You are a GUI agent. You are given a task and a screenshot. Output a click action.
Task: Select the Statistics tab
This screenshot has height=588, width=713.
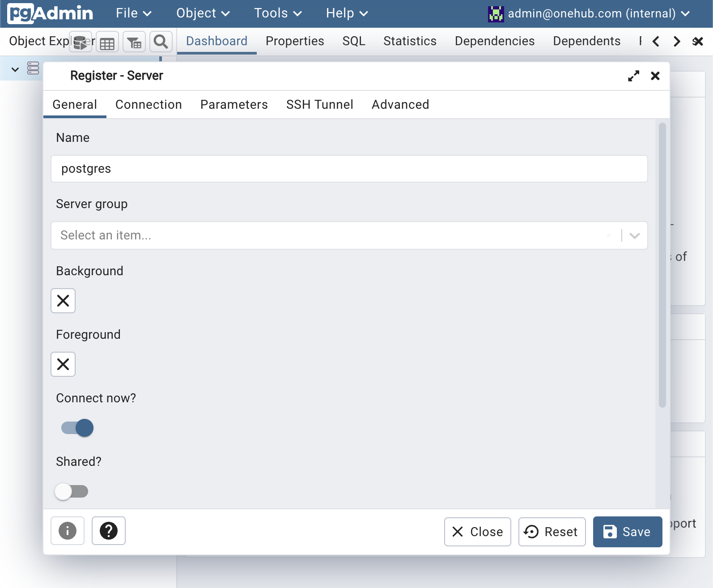[410, 41]
